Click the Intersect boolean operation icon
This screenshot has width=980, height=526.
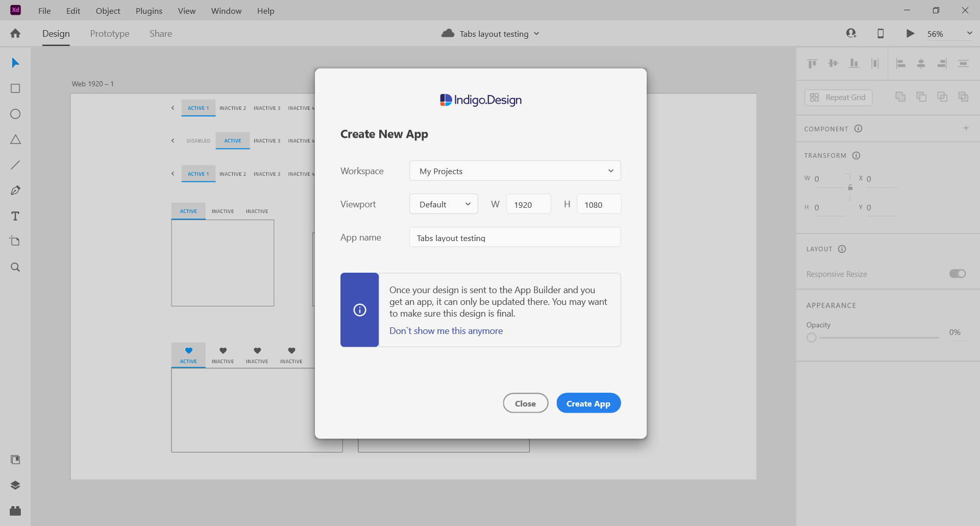(942, 97)
